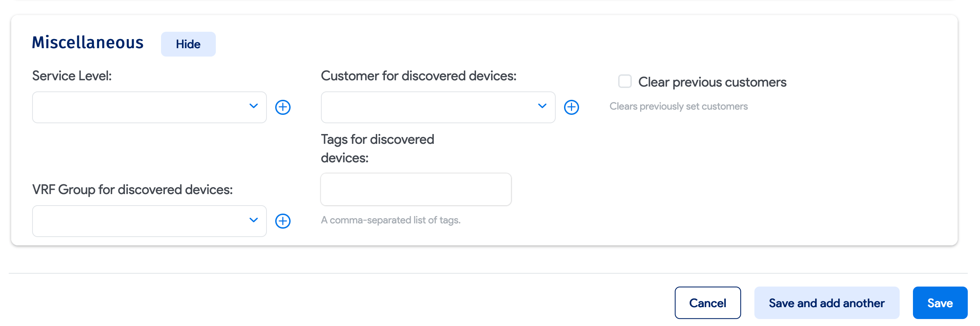Open the VRF Group select field
The height and width of the screenshot is (326, 980).
(141, 221)
